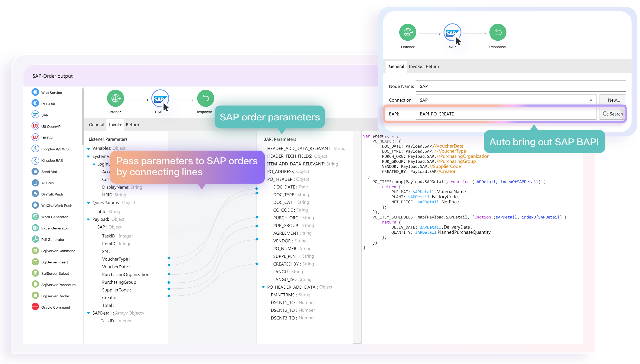Pick the U8 OpenAPI connector icon

pyautogui.click(x=35, y=126)
